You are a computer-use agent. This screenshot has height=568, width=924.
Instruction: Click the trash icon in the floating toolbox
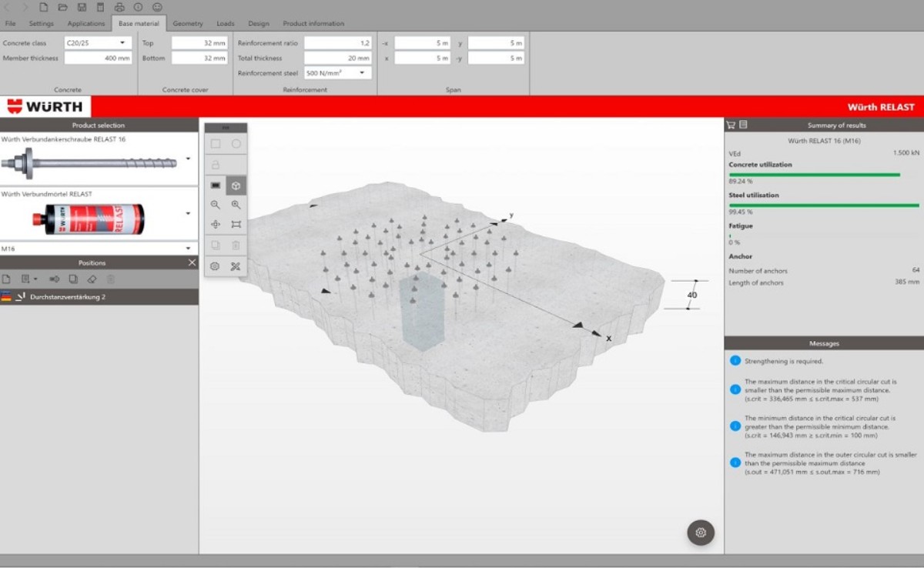236,246
